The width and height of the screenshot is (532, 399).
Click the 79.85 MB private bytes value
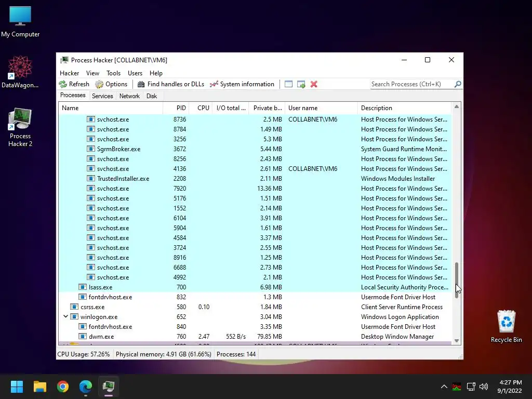[x=270, y=337]
